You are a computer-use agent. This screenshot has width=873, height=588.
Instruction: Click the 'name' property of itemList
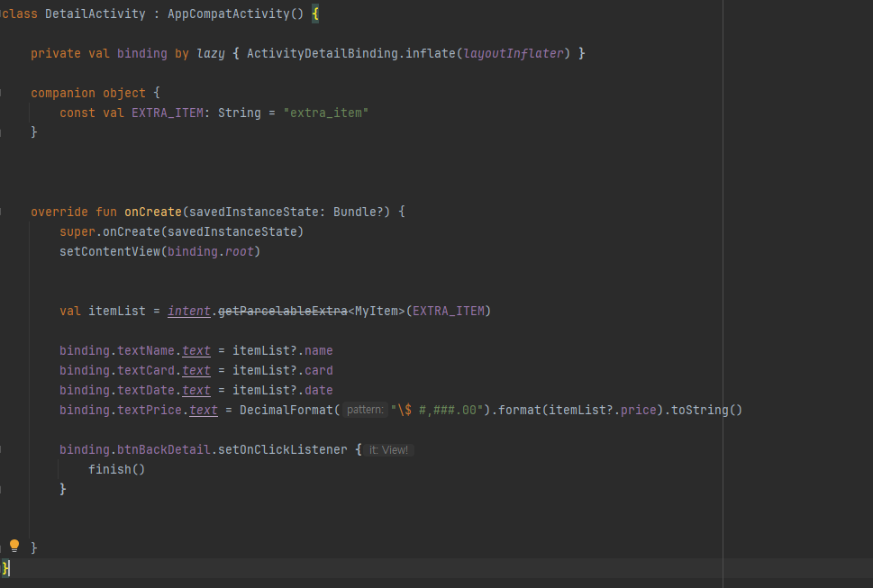point(318,350)
